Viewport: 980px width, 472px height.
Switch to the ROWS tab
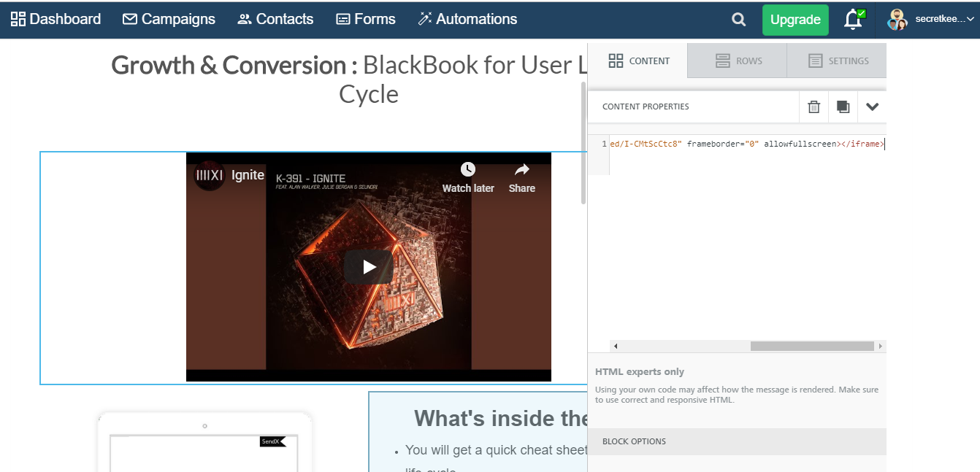pyautogui.click(x=738, y=61)
